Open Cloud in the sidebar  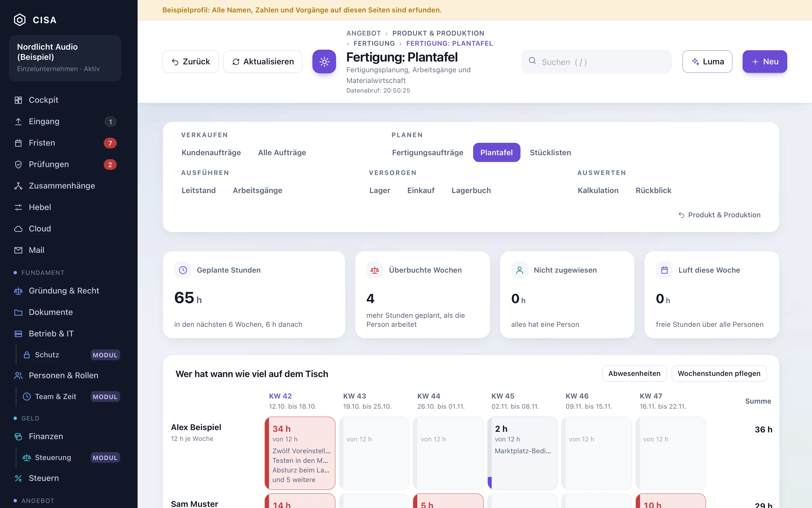coord(65,229)
